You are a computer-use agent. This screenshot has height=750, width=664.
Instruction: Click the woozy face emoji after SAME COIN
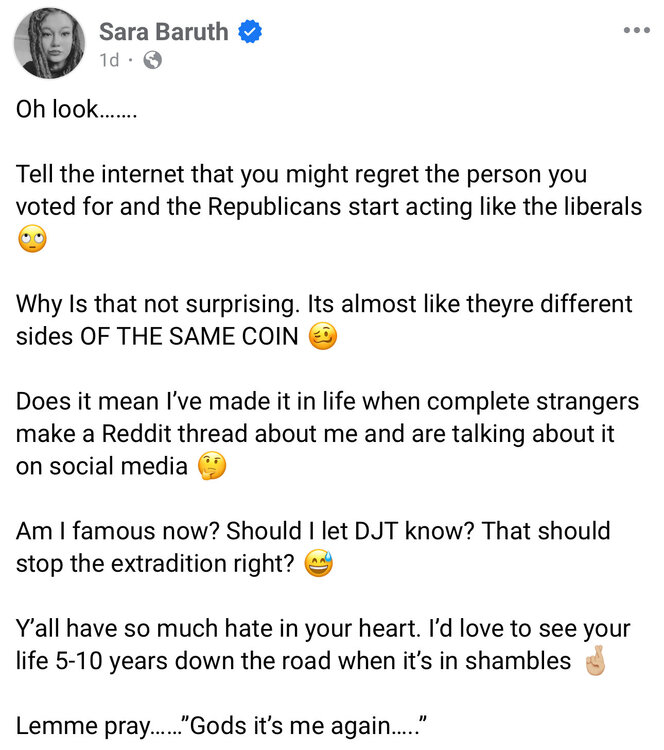point(324,336)
